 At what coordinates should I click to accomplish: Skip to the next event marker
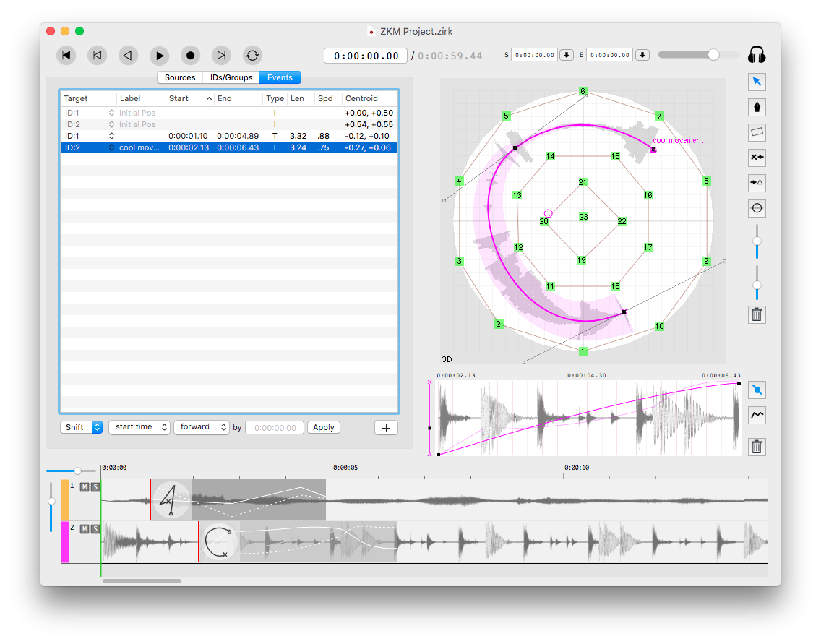[x=221, y=55]
